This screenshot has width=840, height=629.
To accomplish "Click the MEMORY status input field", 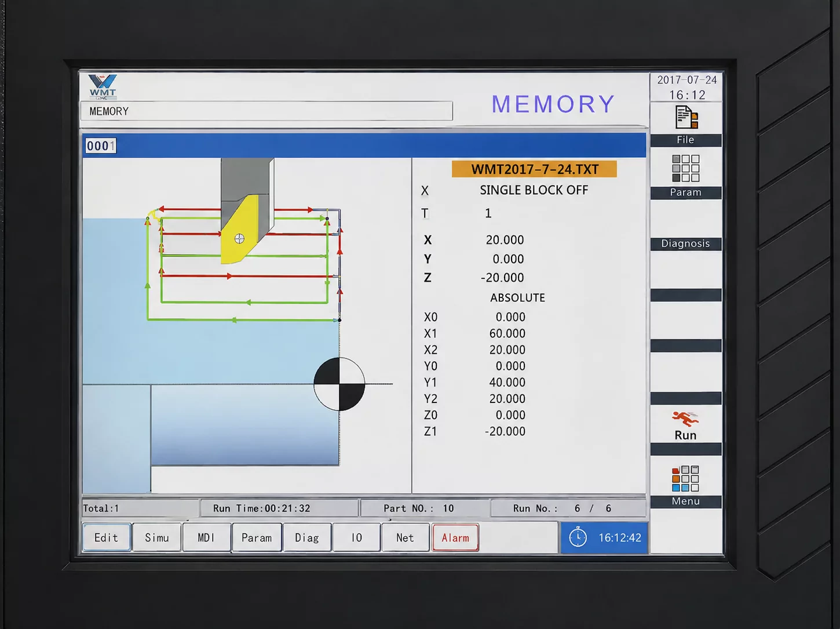I will 266,111.
